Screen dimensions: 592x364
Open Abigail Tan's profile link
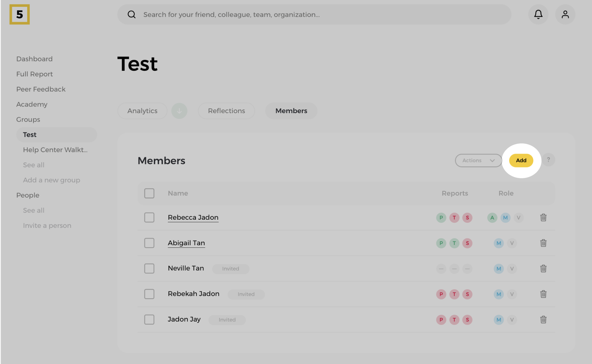click(186, 243)
